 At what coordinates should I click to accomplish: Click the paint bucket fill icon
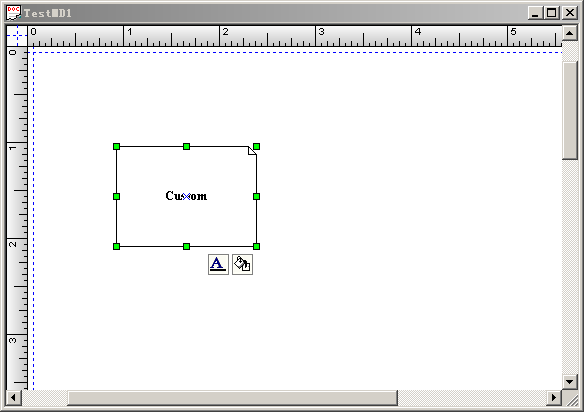tap(242, 264)
